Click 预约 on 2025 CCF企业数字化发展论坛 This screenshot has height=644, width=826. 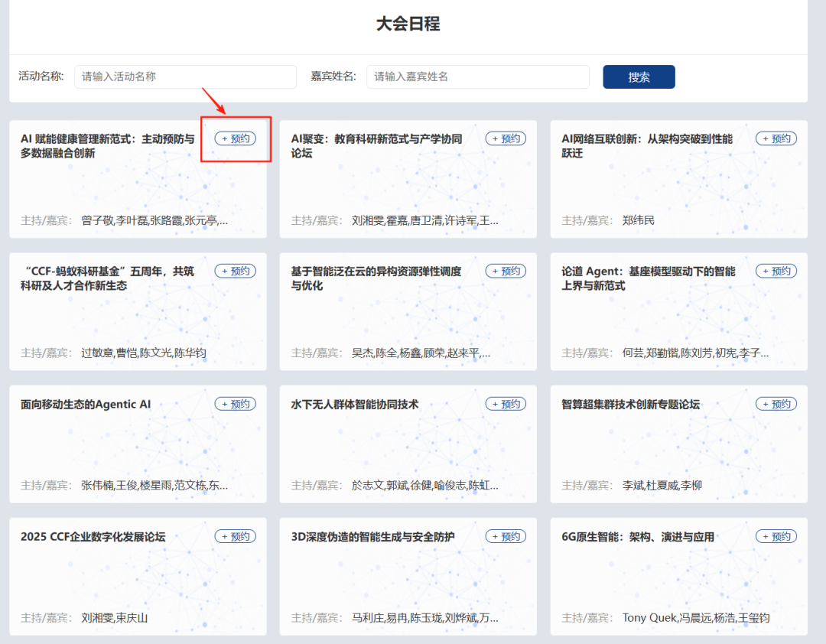point(235,536)
